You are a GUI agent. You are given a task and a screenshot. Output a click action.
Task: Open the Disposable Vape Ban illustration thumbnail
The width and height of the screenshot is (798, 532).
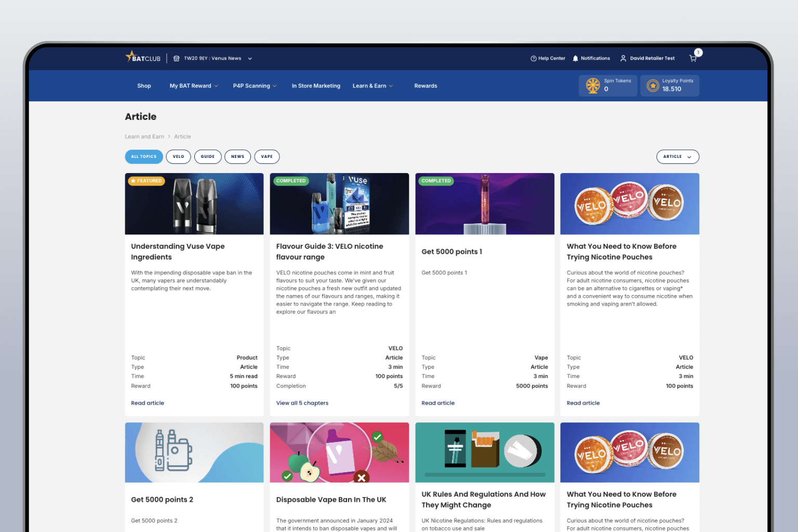coord(339,453)
